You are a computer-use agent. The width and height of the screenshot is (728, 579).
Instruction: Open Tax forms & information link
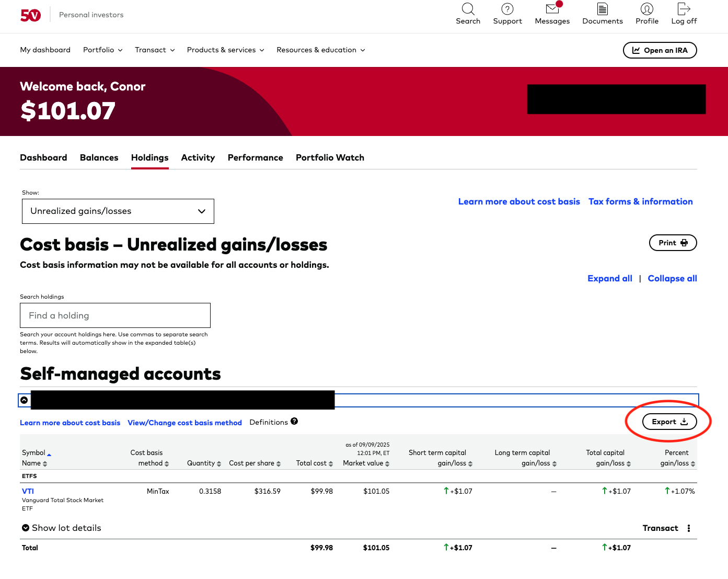[x=640, y=201]
